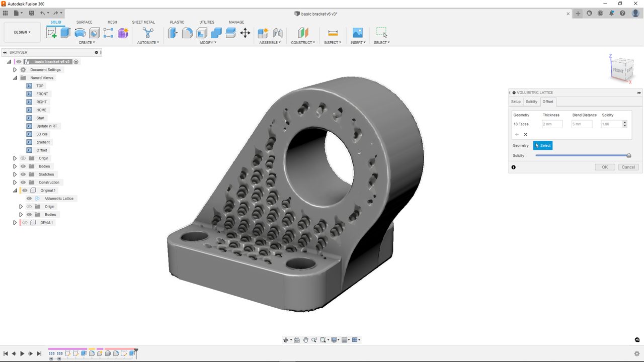Collapse the Named Views folder
The image size is (644, 362).
[15, 78]
